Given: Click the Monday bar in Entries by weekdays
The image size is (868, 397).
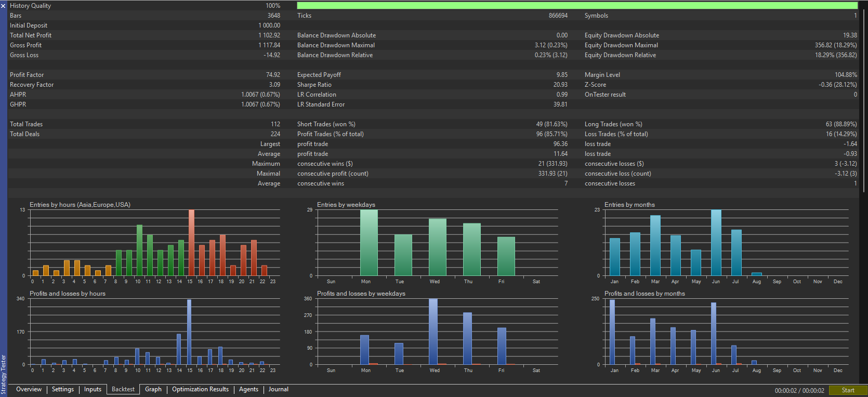Looking at the screenshot, I should tap(369, 243).
